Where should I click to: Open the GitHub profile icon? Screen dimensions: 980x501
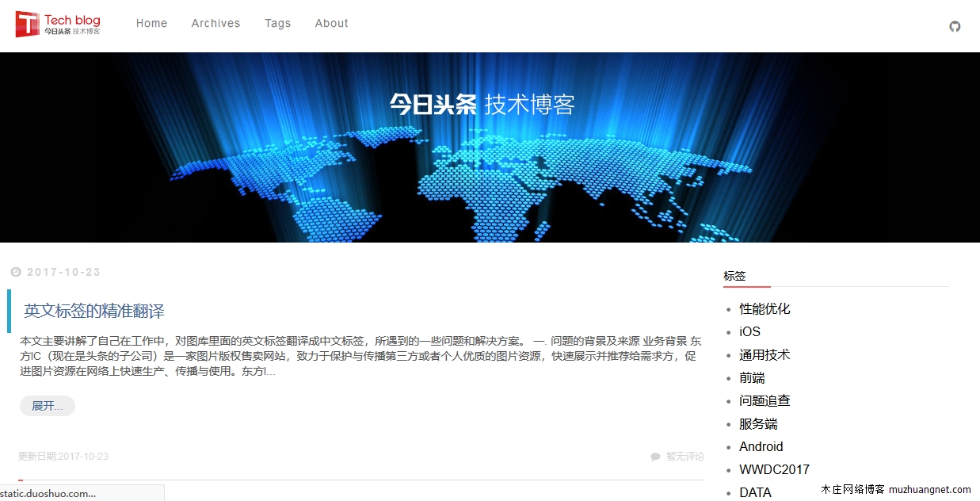[x=955, y=26]
